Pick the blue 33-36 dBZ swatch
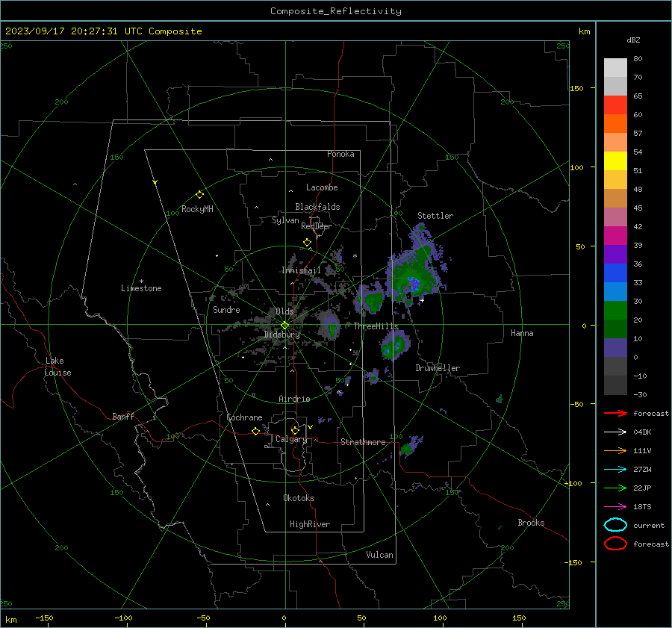 tap(615, 273)
